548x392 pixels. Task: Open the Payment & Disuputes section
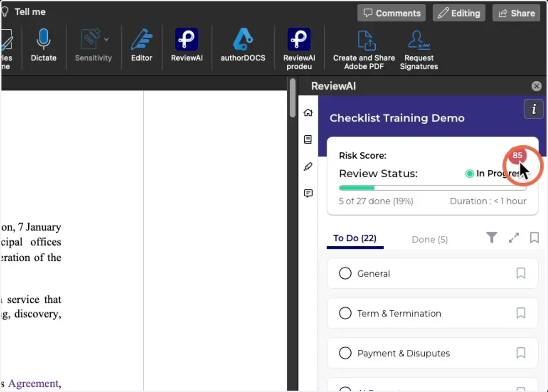click(433, 353)
